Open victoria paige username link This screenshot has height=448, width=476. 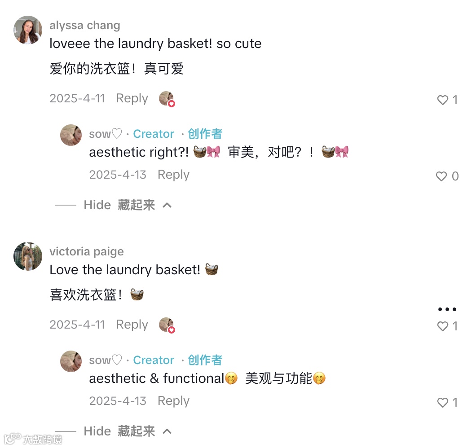[87, 252]
